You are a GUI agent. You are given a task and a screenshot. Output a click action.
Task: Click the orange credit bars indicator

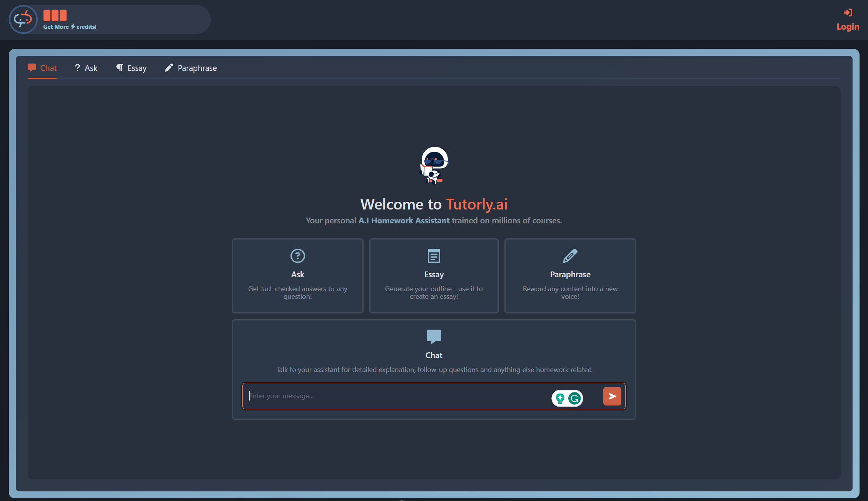tap(55, 15)
